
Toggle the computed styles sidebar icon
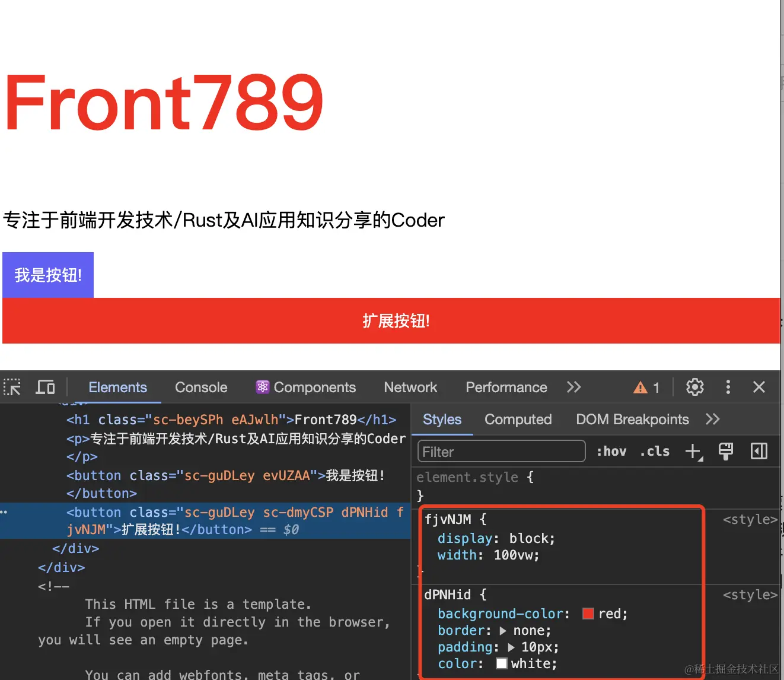pos(759,452)
